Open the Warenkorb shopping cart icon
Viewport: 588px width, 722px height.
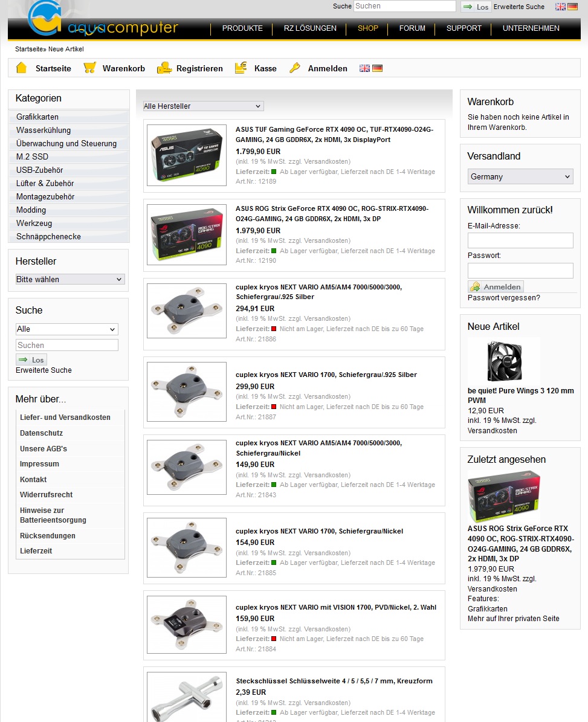89,68
